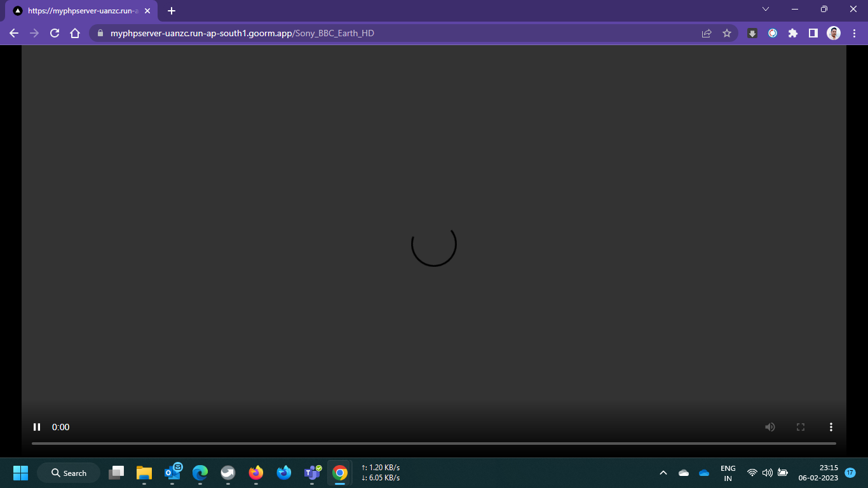Open the Chrome profile avatar
Screen dimensions: 868x488
click(834, 33)
